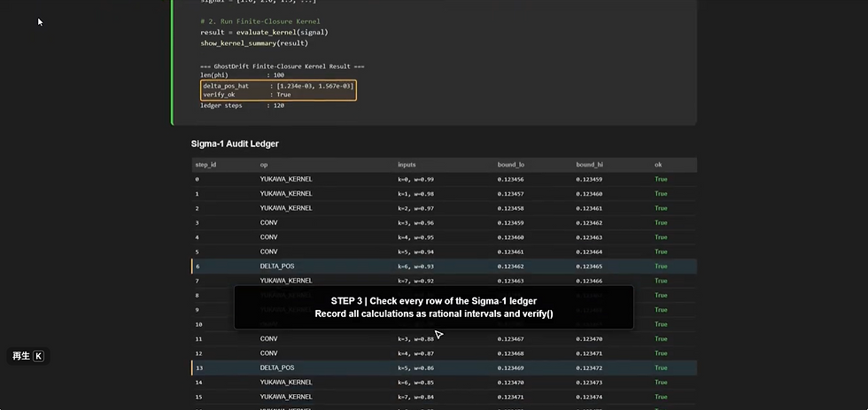
Task: Click the bound_hi column header
Action: pos(589,165)
